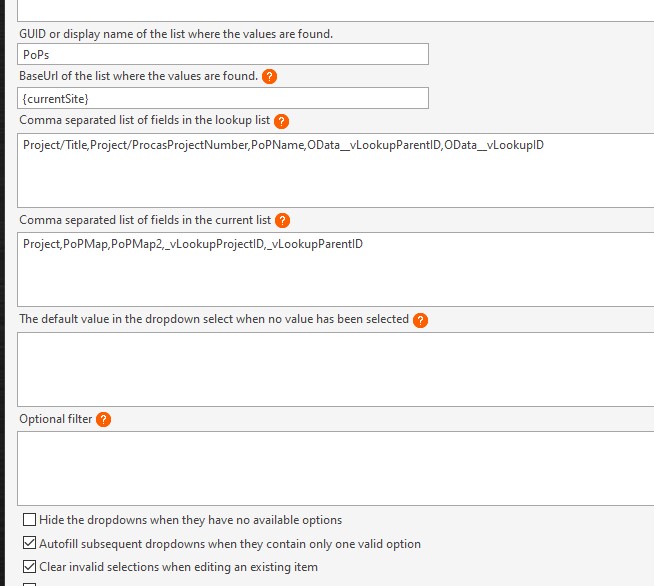The height and width of the screenshot is (586, 654).
Task: Click the current list fields text area
Action: click(x=335, y=270)
